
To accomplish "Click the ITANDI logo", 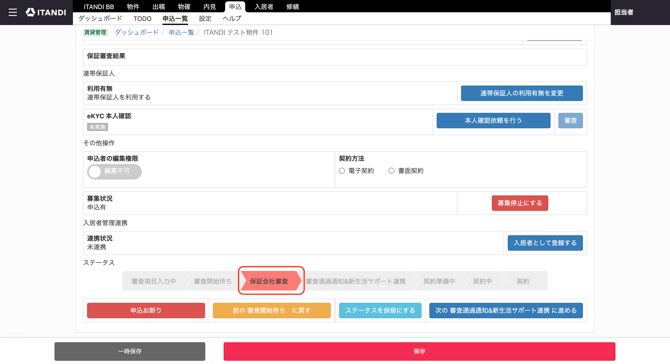I will 46,12.
